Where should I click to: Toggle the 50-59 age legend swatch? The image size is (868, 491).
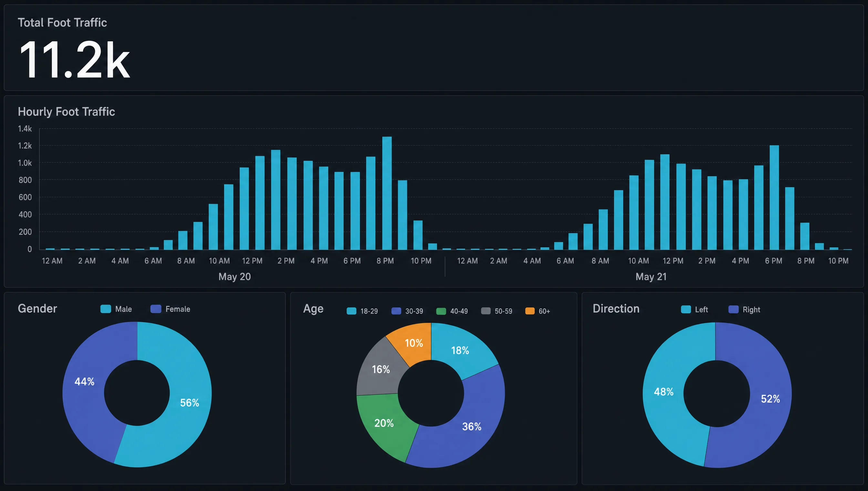[486, 311]
